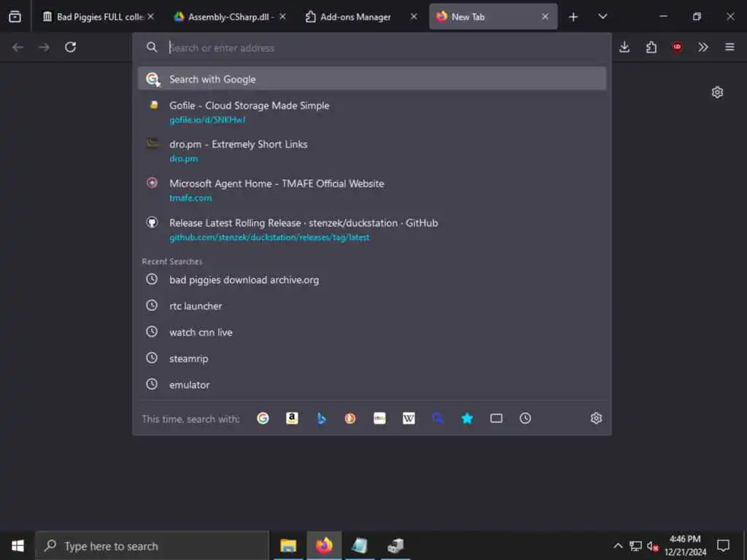Viewport: 747px width, 560px height.
Task: Open duckstation GitHub release suggestion
Action: [371, 230]
